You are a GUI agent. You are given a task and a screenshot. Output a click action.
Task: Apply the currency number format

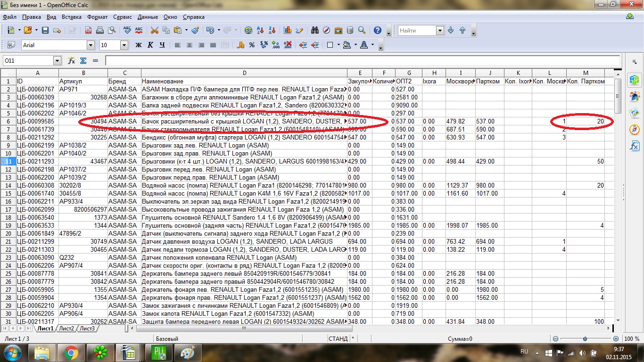tap(240, 45)
